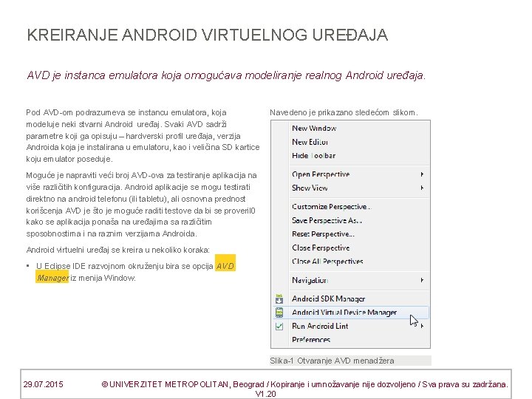Screen dimensions: 532x399
Task: Expand arrow beside Run Android Lint
Action: 423,326
